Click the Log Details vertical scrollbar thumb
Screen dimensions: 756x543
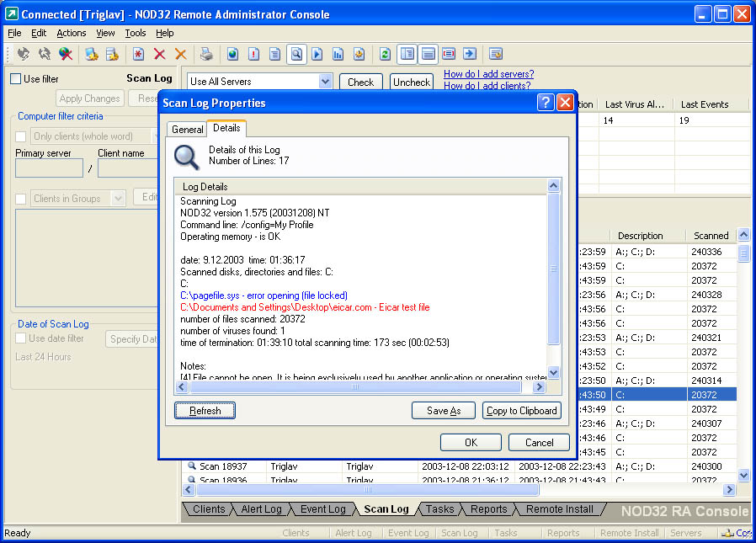553,269
